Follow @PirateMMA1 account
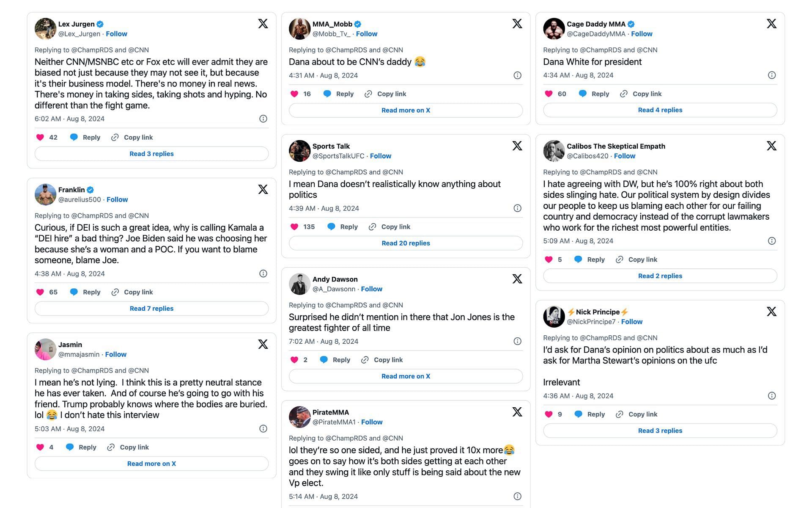Viewport: 812px width, 508px height. [372, 422]
